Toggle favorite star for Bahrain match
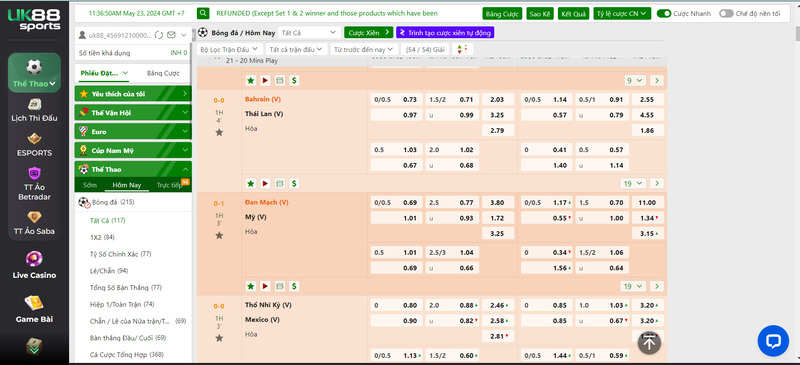 (219, 132)
